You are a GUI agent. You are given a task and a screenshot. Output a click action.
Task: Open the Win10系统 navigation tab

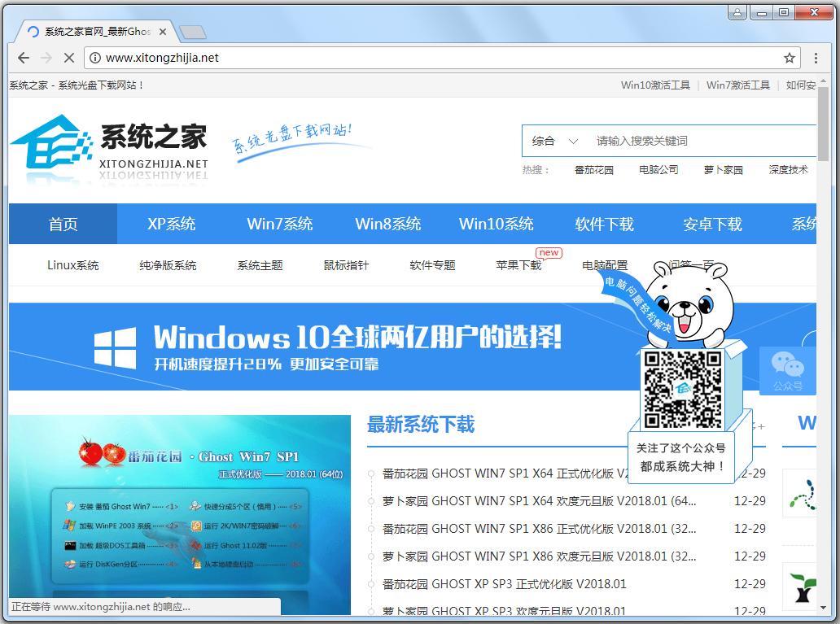coord(496,224)
